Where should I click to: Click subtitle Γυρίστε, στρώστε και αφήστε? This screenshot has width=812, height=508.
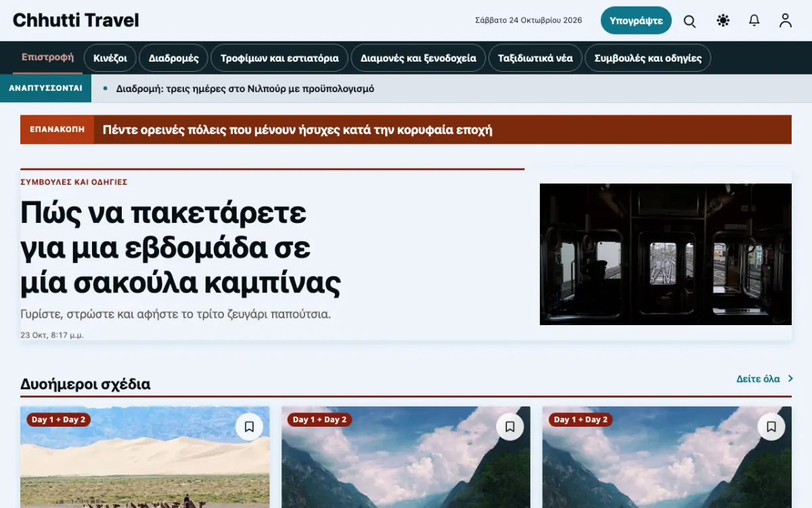coord(175,314)
